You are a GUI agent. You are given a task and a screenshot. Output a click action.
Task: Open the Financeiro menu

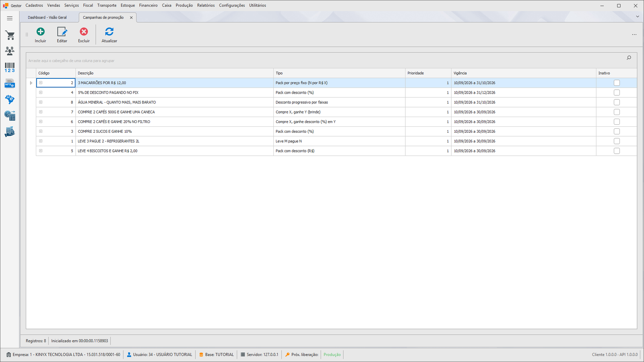(x=149, y=5)
